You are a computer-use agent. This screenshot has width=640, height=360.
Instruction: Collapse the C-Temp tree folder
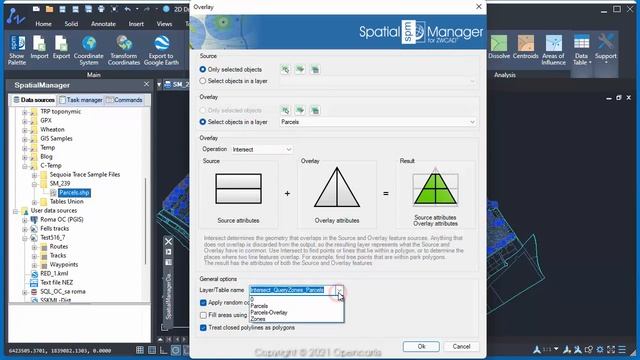[x=25, y=166]
